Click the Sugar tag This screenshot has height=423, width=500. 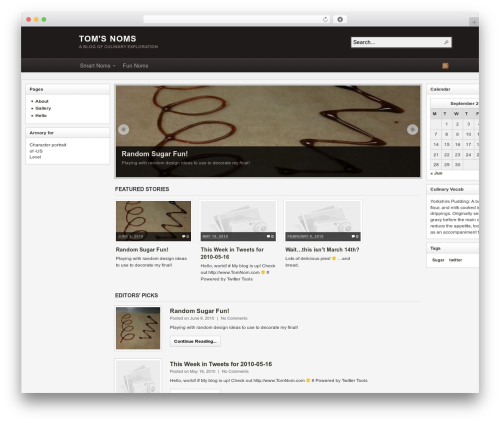[x=438, y=260]
